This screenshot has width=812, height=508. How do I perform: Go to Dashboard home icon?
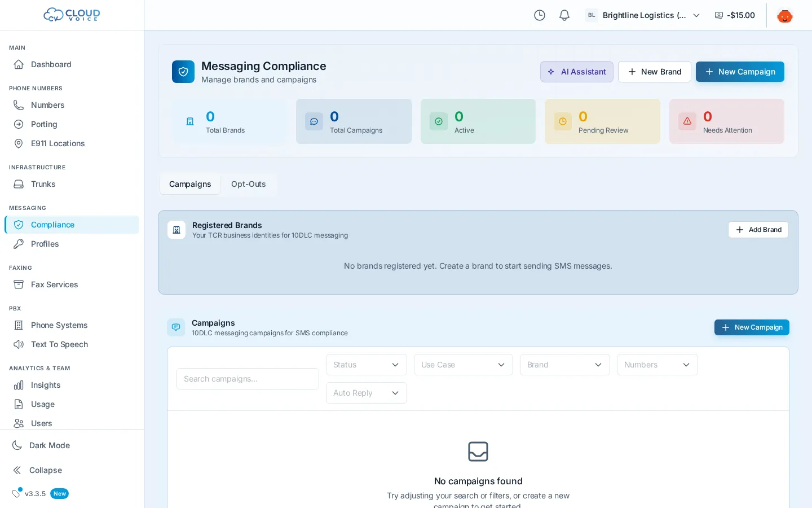(19, 64)
